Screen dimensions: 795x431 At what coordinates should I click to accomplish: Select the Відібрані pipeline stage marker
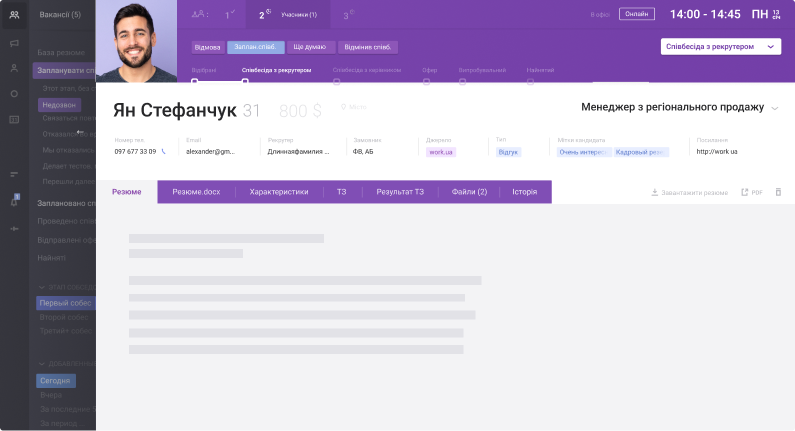[x=194, y=81]
